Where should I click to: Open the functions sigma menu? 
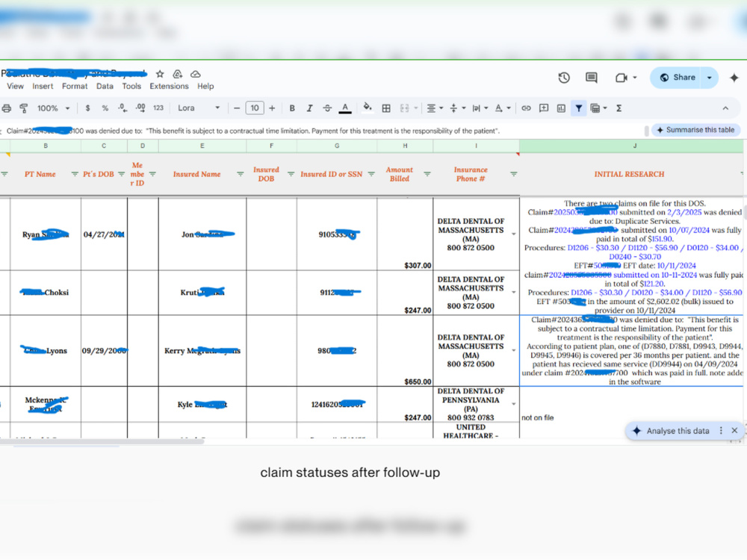tap(619, 108)
